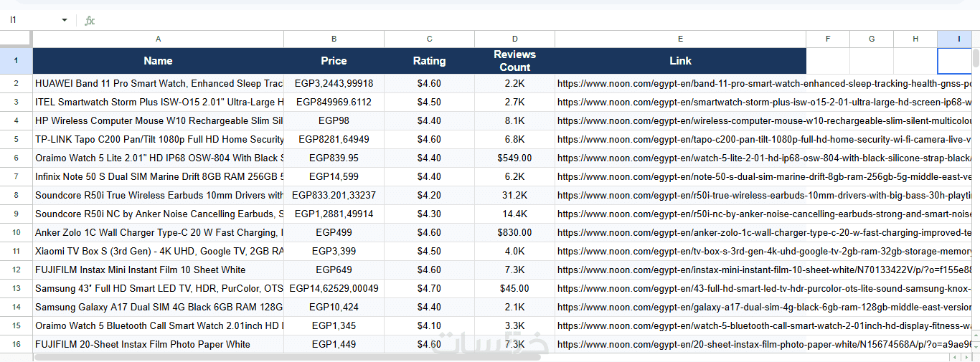980x362 pixels.
Task: Click the horizontal scroll right arrow
Action: [x=967, y=357]
